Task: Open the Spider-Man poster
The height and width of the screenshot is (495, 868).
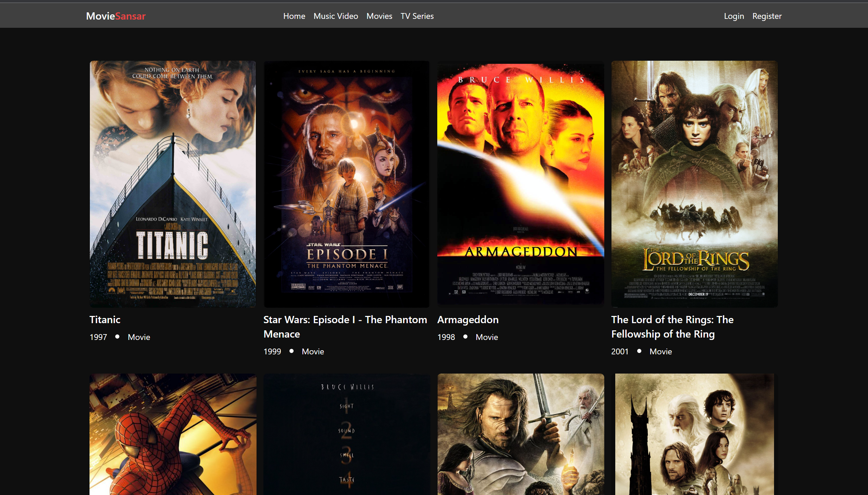Action: pyautogui.click(x=173, y=434)
